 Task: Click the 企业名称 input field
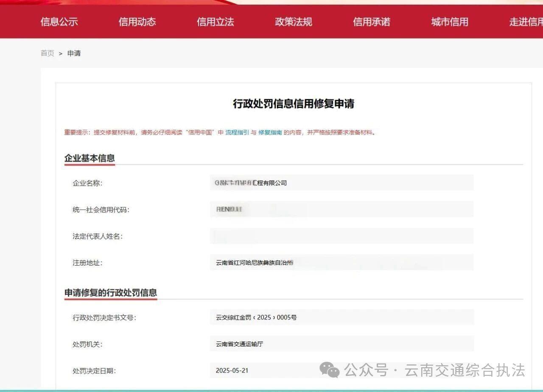[341, 183]
